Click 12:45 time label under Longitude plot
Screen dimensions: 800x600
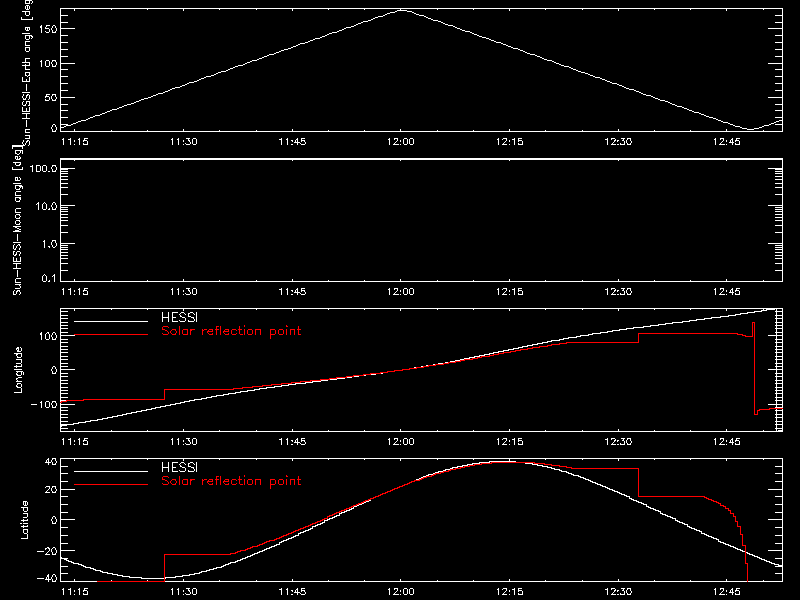(x=727, y=441)
